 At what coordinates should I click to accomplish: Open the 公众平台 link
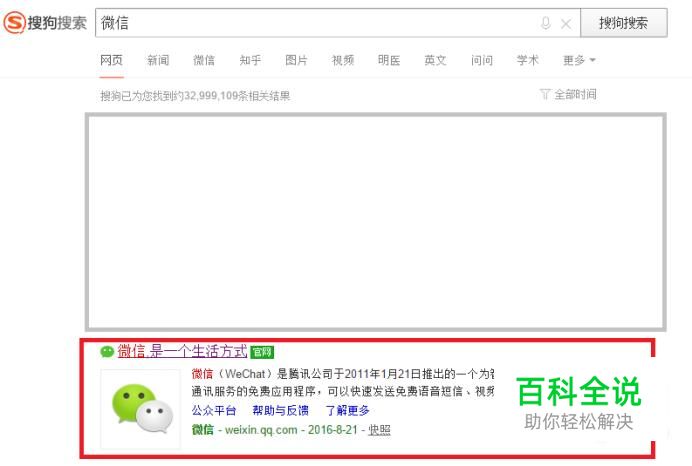pos(214,410)
